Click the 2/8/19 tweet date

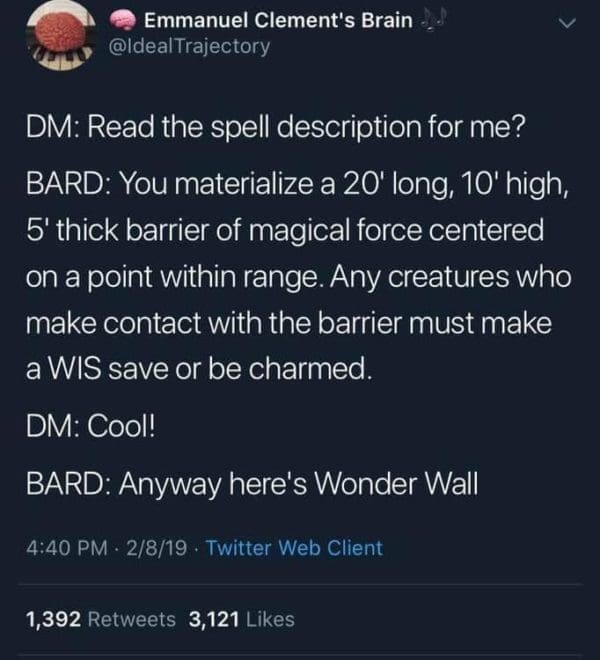156,548
